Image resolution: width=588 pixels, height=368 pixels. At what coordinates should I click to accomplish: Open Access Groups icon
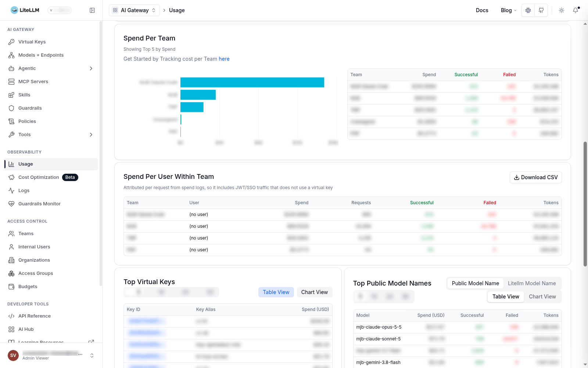pos(11,273)
